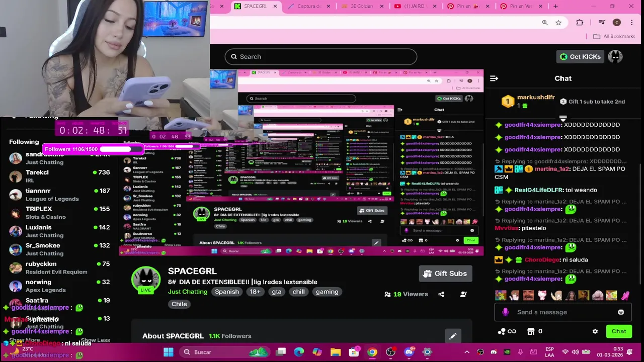Open the Gift Subs button
644x362 pixels.
pyautogui.click(x=445, y=274)
